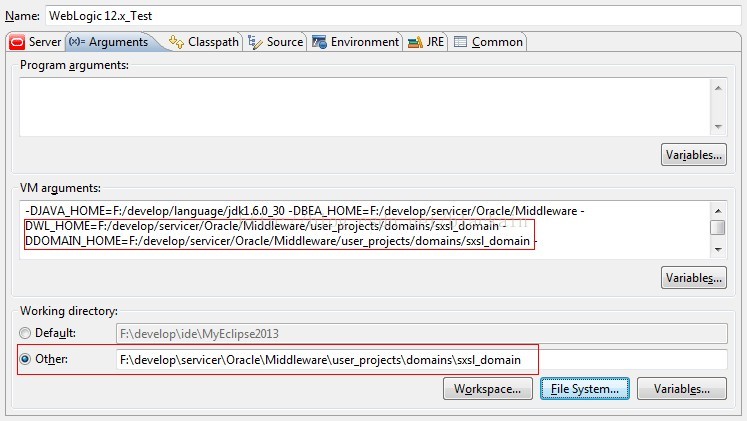Click inside the Program arguments text area
This screenshot has height=421, width=747.
pyautogui.click(x=365, y=107)
